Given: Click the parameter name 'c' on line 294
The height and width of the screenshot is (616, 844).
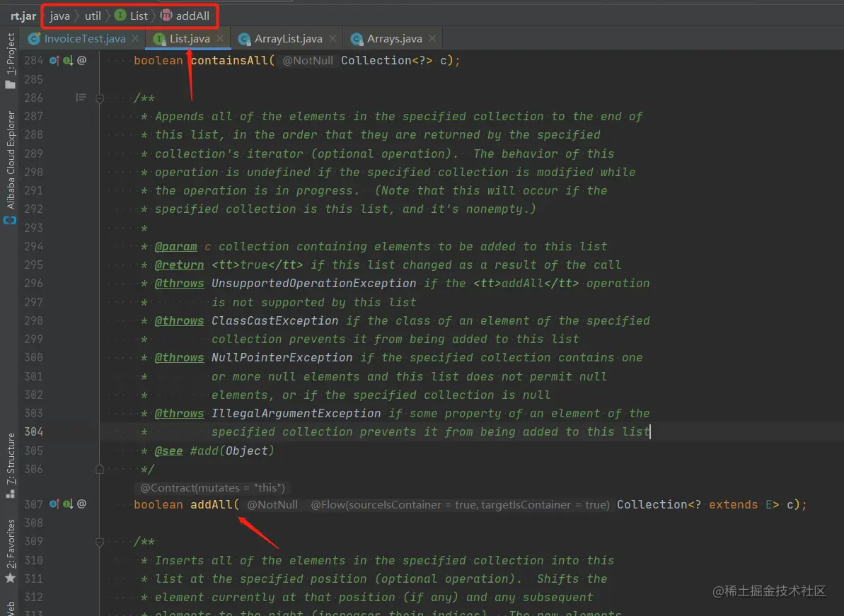Looking at the screenshot, I should click(208, 246).
